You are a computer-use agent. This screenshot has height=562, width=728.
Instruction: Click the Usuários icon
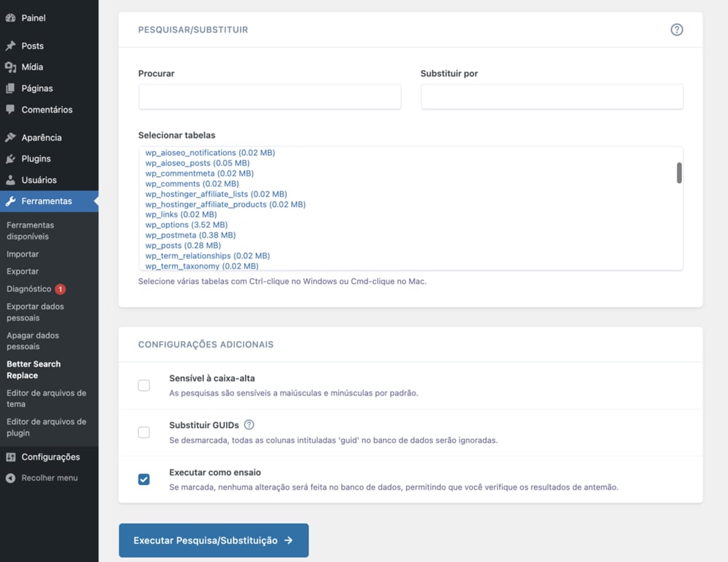pos(10,179)
